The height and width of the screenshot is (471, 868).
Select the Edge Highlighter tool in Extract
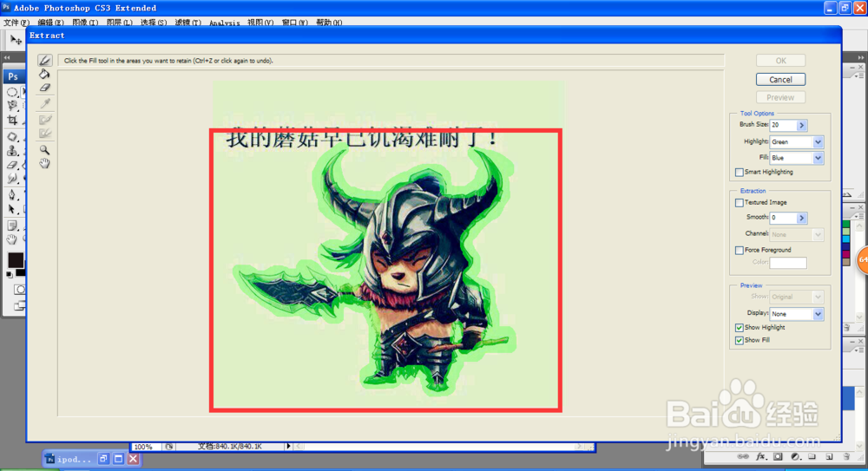tap(45, 61)
